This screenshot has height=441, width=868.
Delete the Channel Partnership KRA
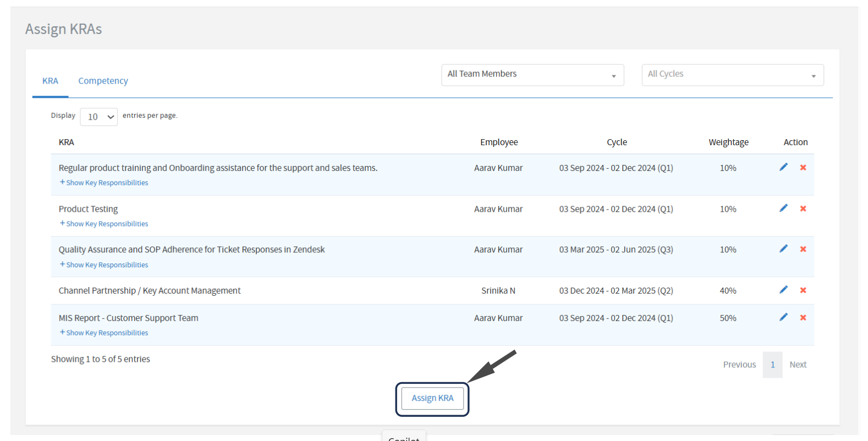tap(803, 290)
